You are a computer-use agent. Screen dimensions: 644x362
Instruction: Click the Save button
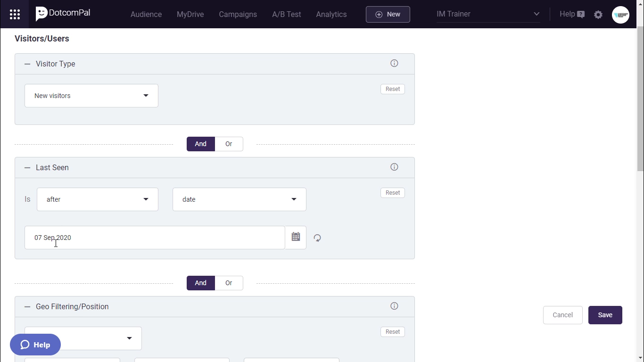605,315
